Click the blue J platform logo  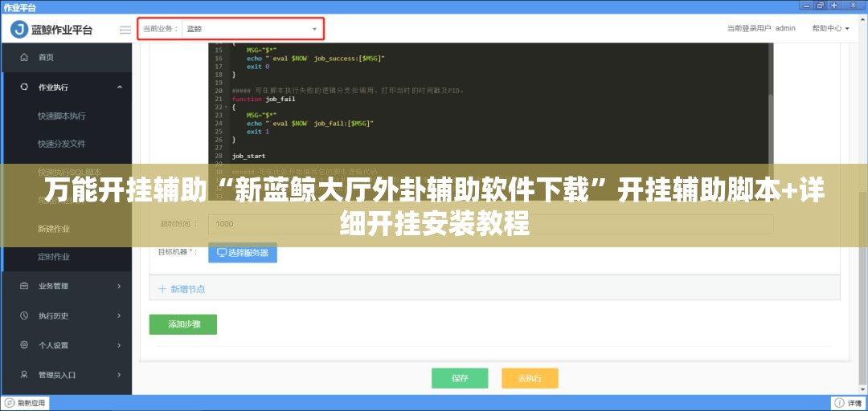(18, 30)
